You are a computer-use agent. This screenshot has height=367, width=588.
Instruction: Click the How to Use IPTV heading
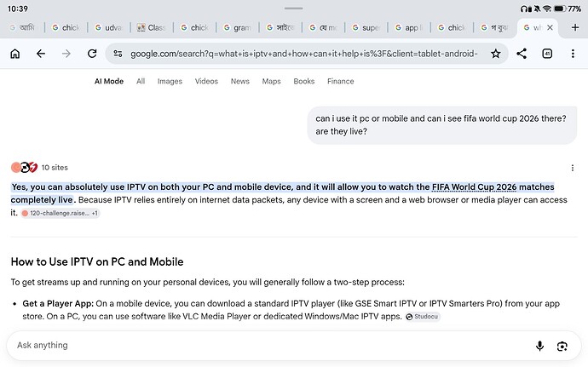(x=97, y=261)
